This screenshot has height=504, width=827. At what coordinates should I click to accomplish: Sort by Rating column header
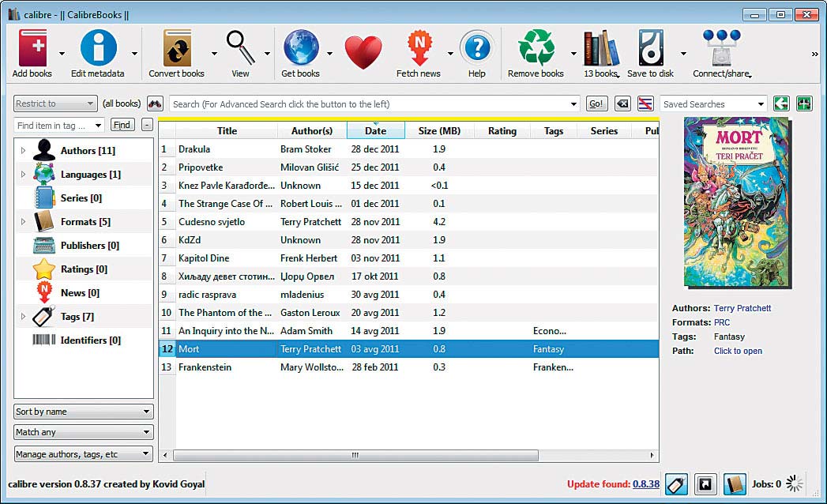click(x=502, y=131)
